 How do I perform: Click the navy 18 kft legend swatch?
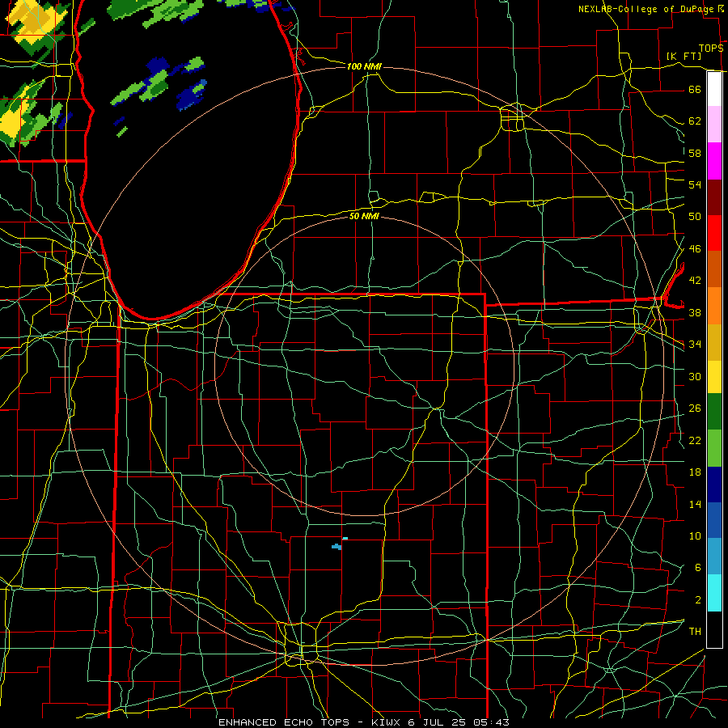tap(714, 485)
